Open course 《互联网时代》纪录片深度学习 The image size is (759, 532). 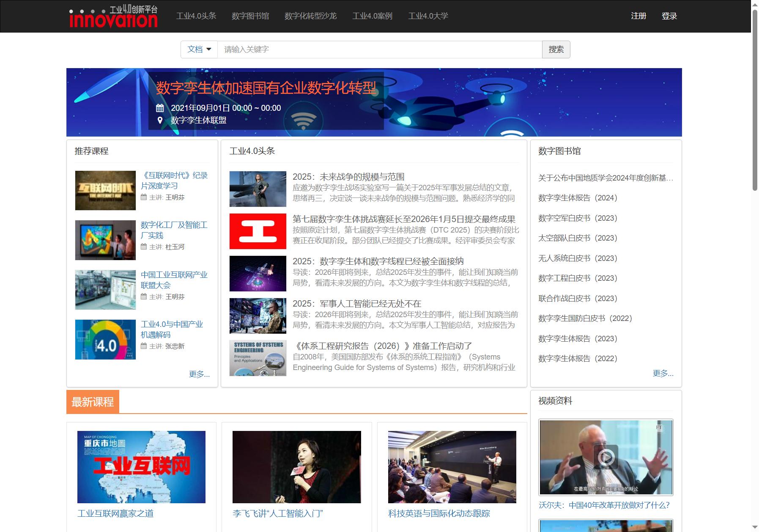tap(174, 181)
